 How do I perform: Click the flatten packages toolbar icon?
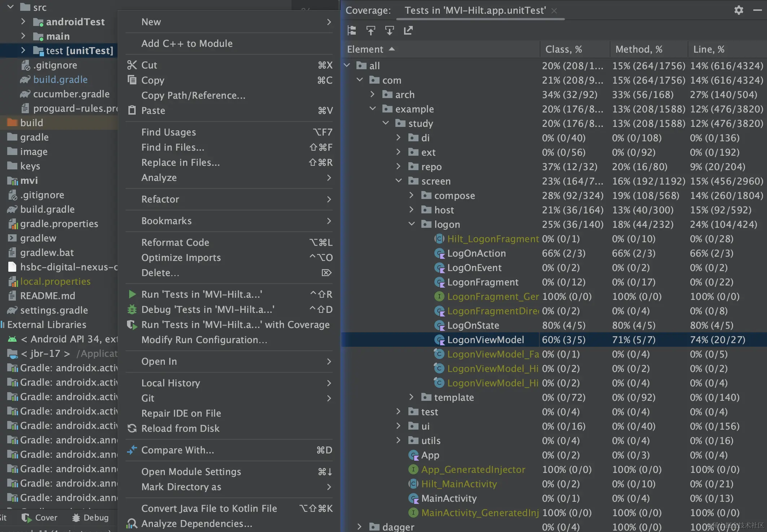point(352,31)
